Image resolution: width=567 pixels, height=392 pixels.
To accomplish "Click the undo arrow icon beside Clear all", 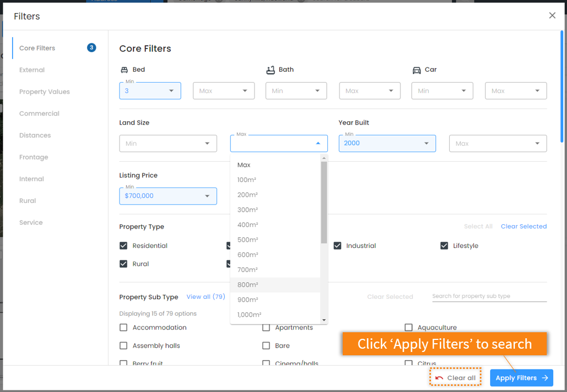I will point(439,378).
